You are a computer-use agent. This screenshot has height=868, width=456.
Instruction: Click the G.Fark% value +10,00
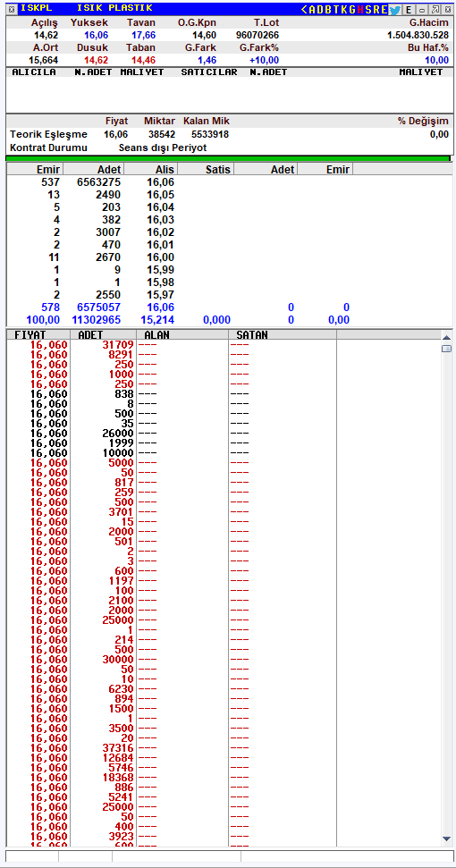(x=265, y=60)
